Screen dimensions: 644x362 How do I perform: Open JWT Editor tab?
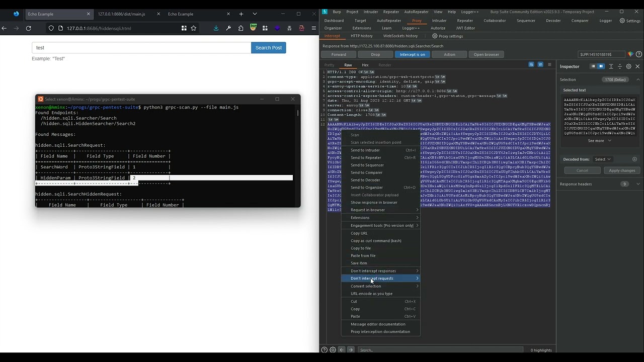point(465,28)
